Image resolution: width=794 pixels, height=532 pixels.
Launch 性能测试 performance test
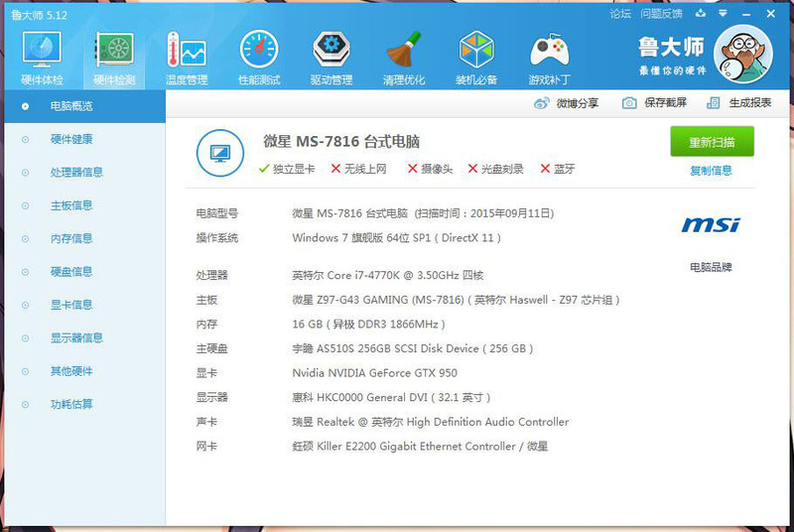259,58
